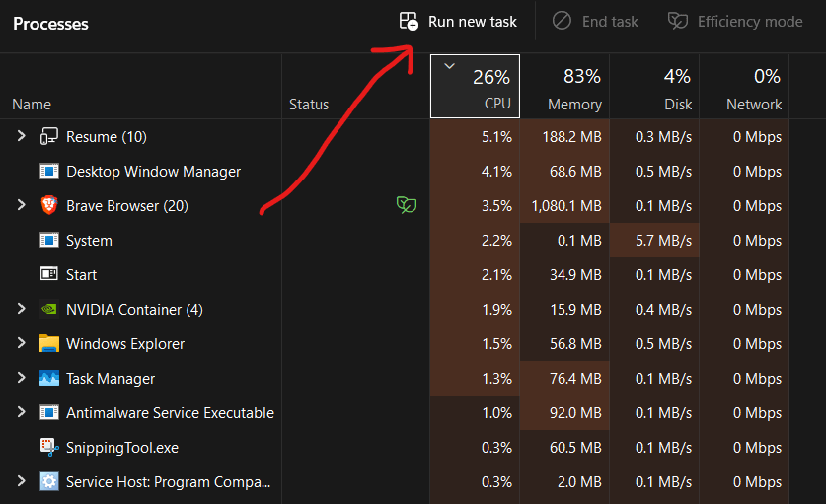Expand Antimalware Service Executable process

21,412
